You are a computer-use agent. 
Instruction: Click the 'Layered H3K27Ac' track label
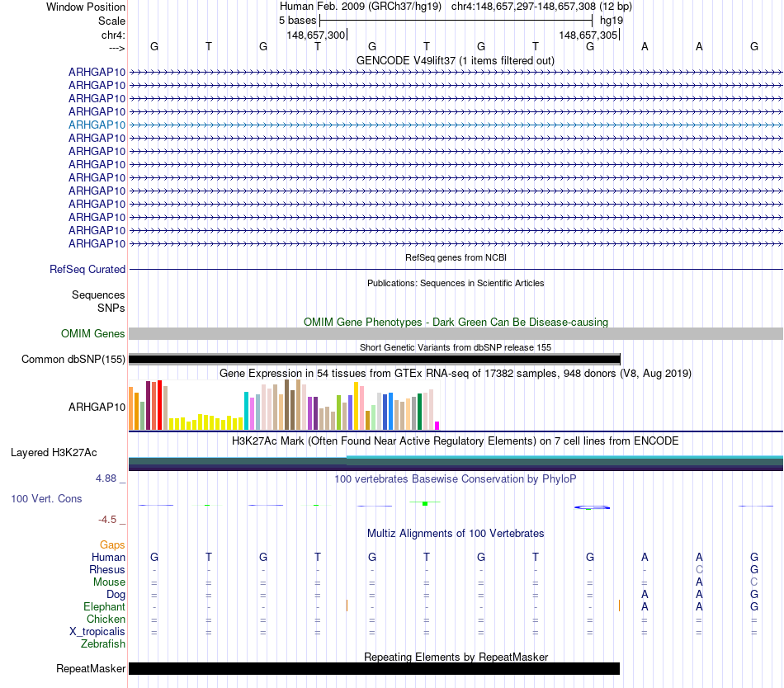pyautogui.click(x=54, y=453)
